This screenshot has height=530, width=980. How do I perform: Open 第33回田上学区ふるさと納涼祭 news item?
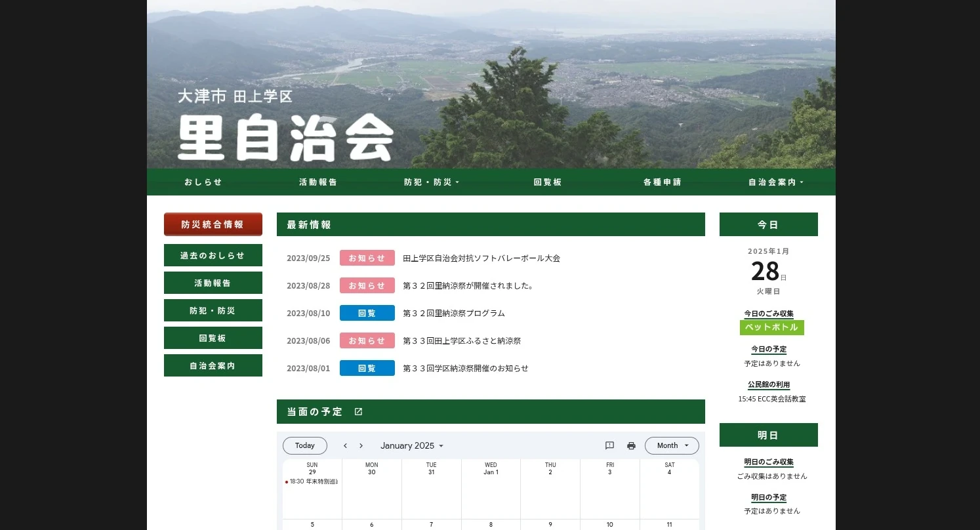point(462,341)
